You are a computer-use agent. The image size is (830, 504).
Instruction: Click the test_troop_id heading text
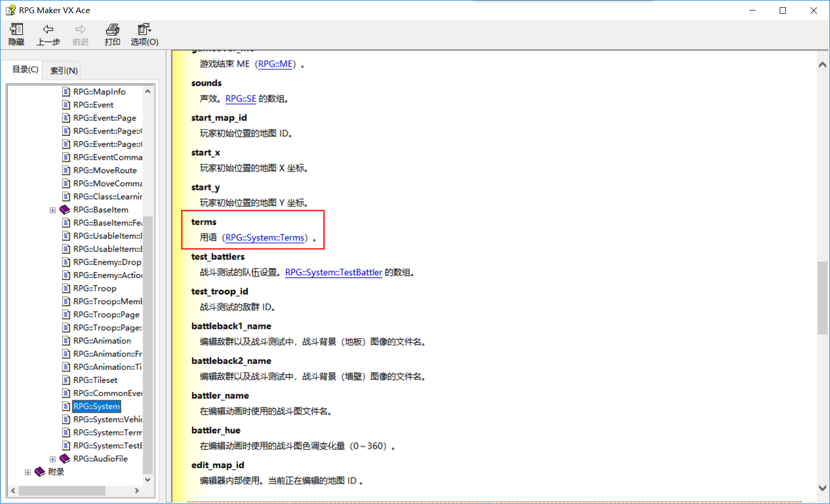(220, 292)
